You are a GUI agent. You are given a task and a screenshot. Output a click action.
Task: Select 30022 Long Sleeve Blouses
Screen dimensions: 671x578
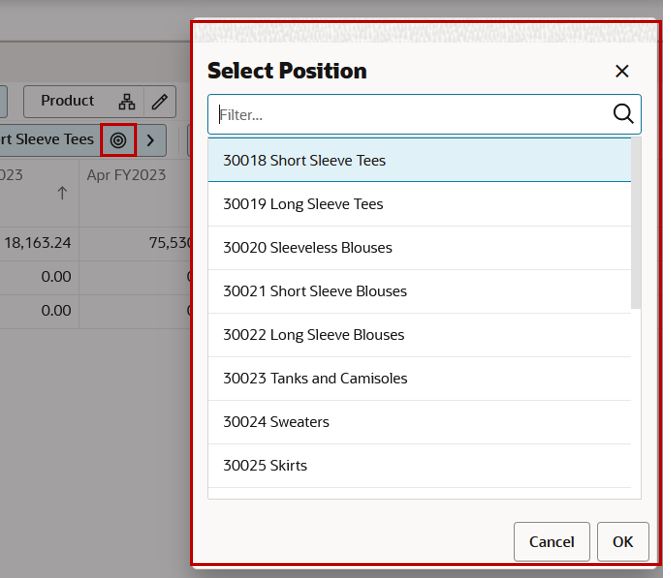coord(419,335)
